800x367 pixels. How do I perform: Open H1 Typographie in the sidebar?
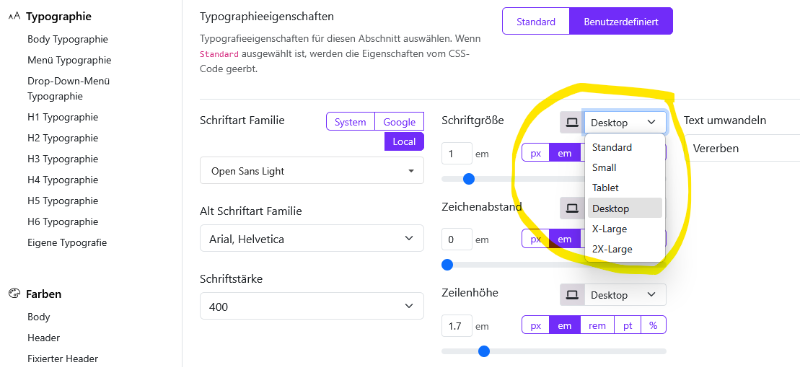pyautogui.click(x=63, y=117)
